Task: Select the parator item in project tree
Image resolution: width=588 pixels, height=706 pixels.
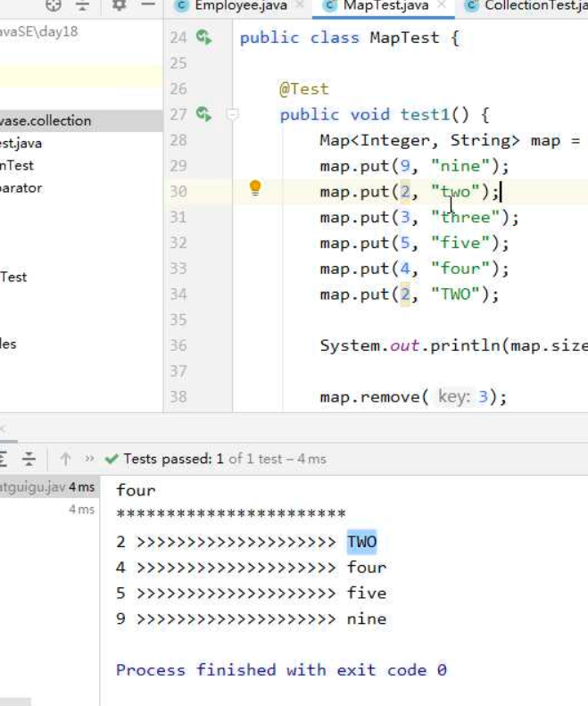Action: 21,187
